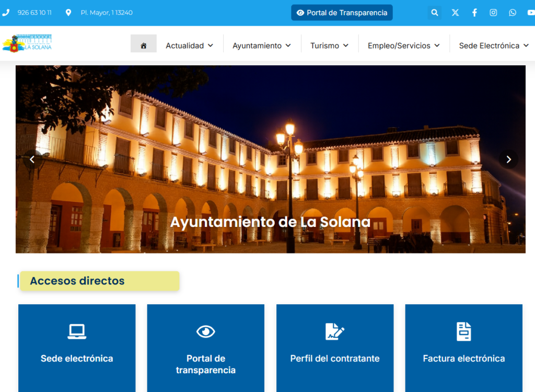Click the laptop icon for Sede electrónica
Viewport: 535px width, 392px height.
point(77,331)
